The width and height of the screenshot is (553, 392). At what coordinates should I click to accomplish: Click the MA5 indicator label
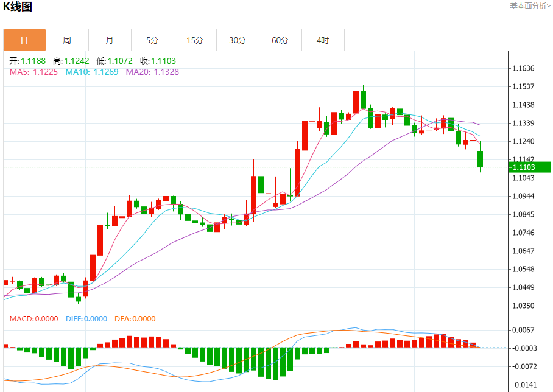[33, 72]
